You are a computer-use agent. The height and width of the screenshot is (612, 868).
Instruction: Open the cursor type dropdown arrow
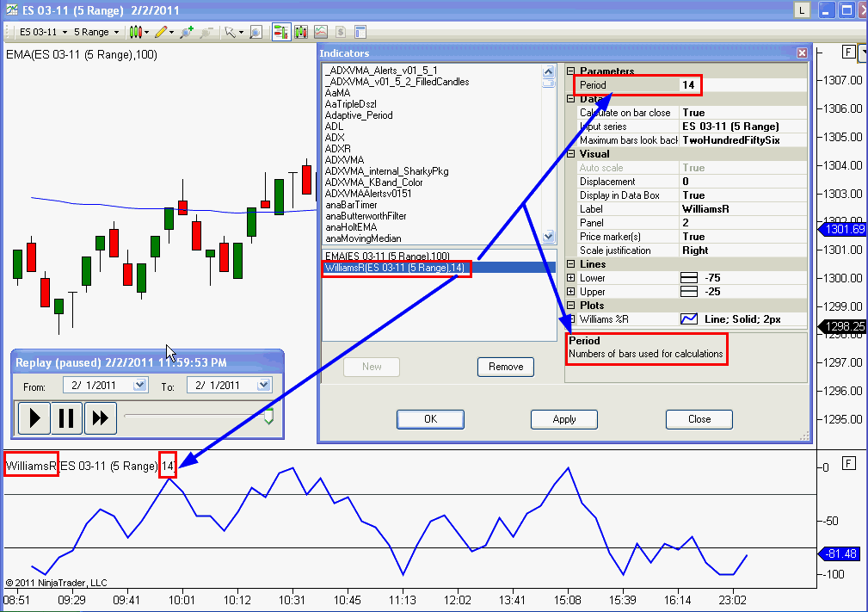pos(242,32)
